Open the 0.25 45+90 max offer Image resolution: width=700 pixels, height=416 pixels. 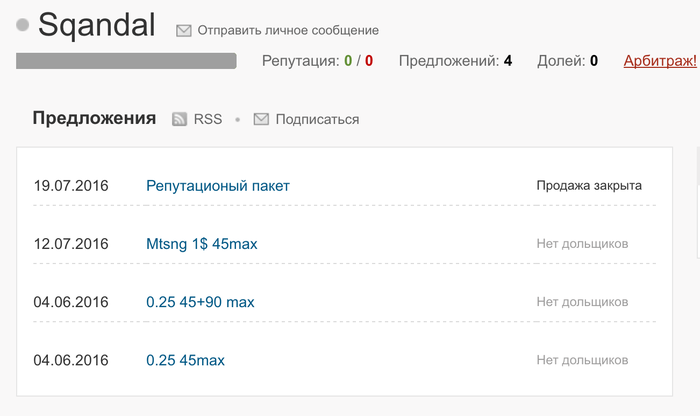click(x=200, y=301)
